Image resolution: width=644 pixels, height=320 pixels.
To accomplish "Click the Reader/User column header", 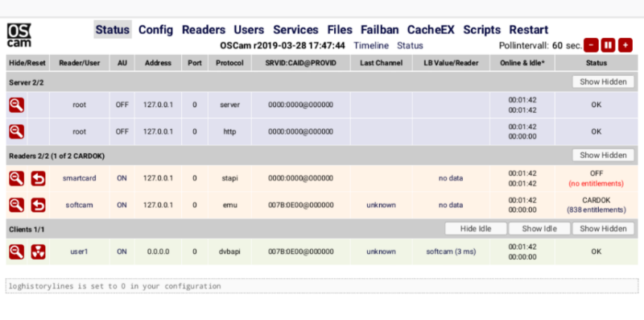I will pyautogui.click(x=79, y=63).
